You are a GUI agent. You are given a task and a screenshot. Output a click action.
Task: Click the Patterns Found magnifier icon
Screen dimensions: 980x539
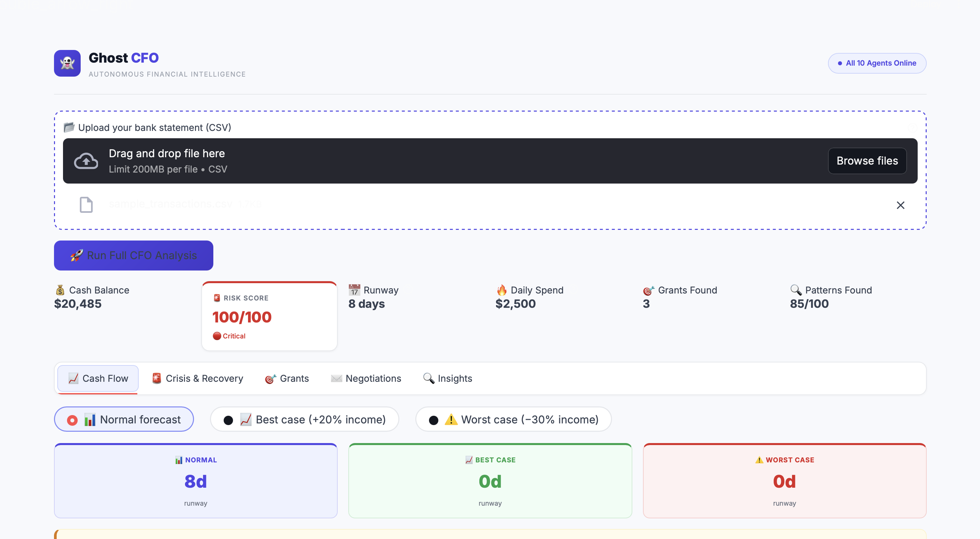(x=796, y=290)
